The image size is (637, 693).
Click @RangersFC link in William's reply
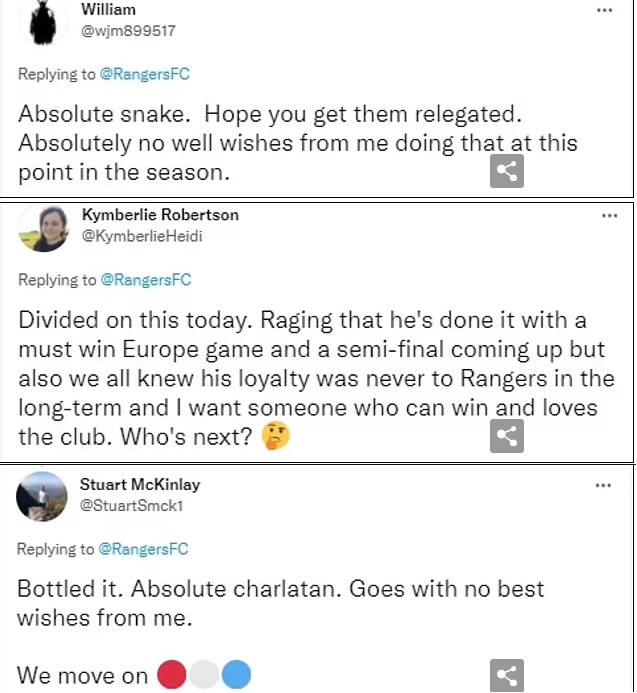144,74
